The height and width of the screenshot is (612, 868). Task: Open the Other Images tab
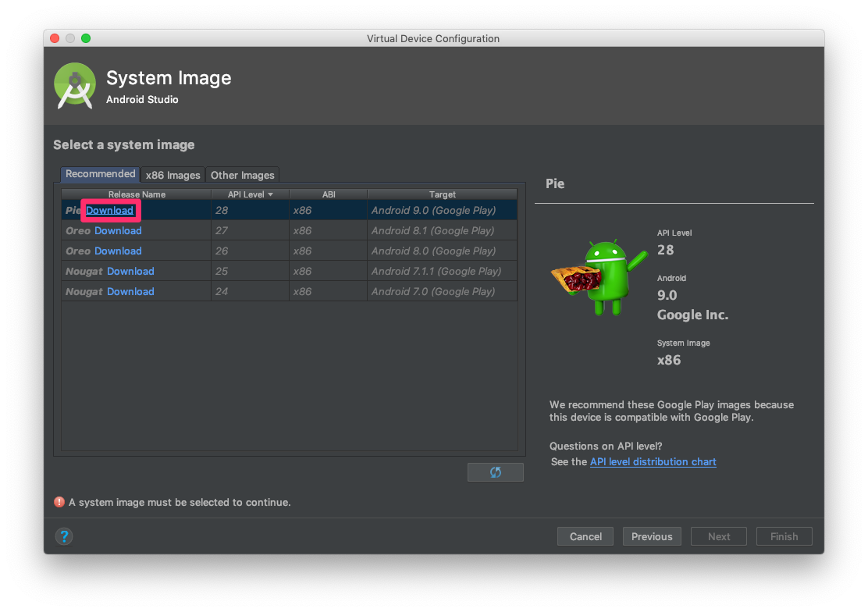(x=243, y=175)
